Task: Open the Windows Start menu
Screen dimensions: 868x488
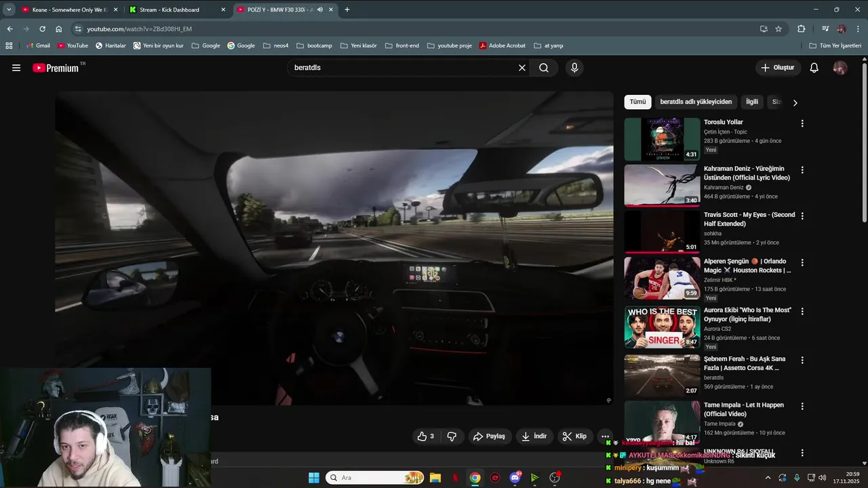Action: tap(314, 478)
